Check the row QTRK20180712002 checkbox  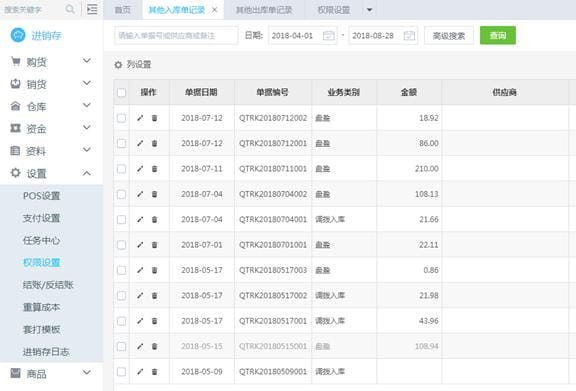point(121,118)
